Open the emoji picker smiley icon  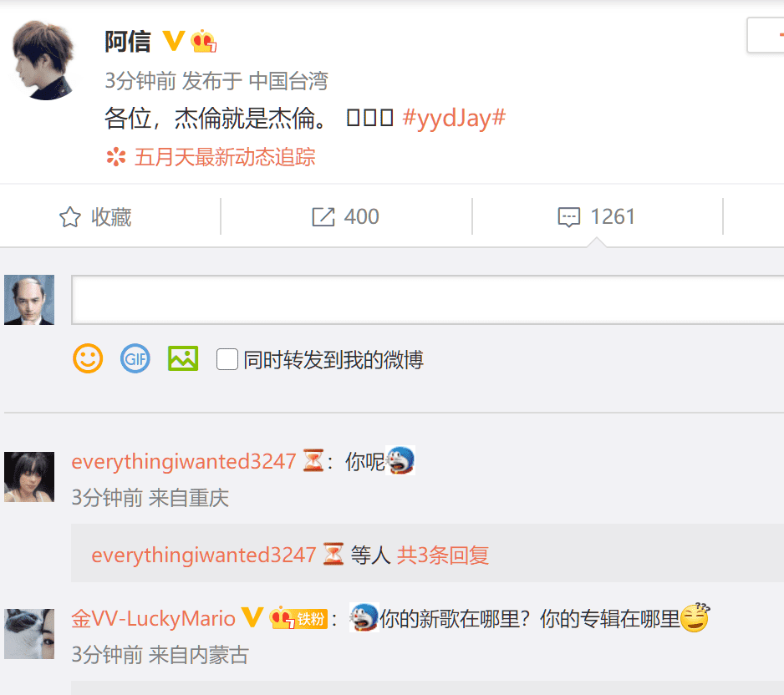tap(88, 358)
